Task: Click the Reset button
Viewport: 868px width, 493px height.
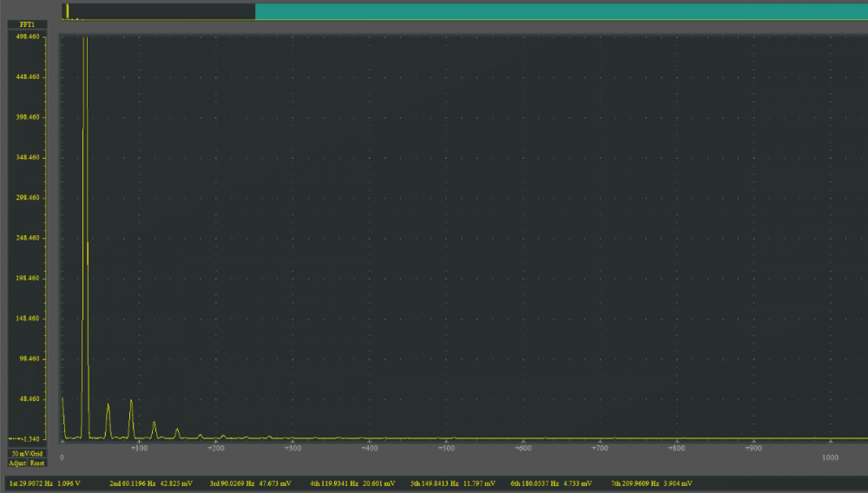Action: click(x=36, y=463)
